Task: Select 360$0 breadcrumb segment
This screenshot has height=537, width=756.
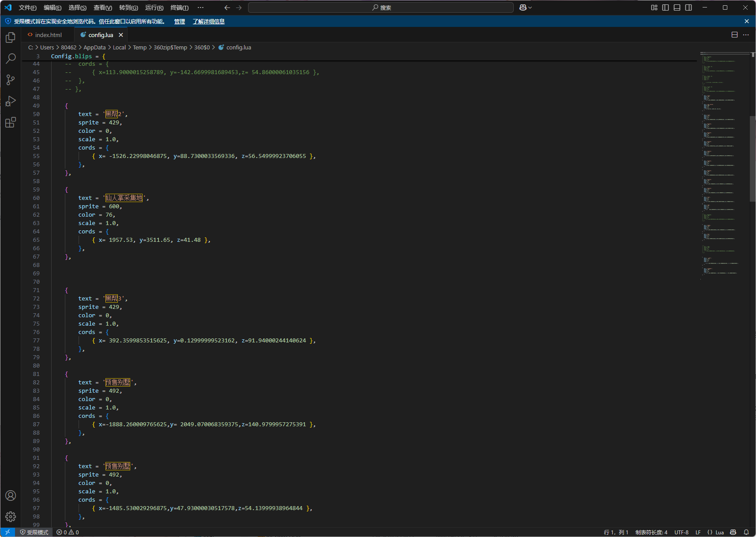Action: [x=202, y=47]
